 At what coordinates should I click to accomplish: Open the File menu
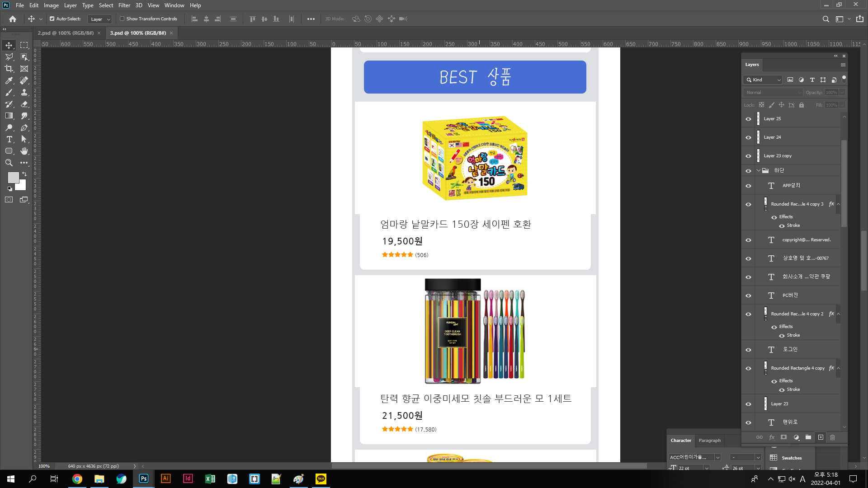pos(20,5)
